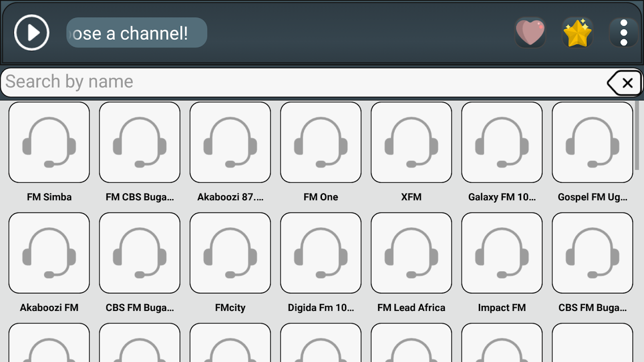Click the 'Impact FM' station name
Screen dimensions: 644x362
click(502, 308)
